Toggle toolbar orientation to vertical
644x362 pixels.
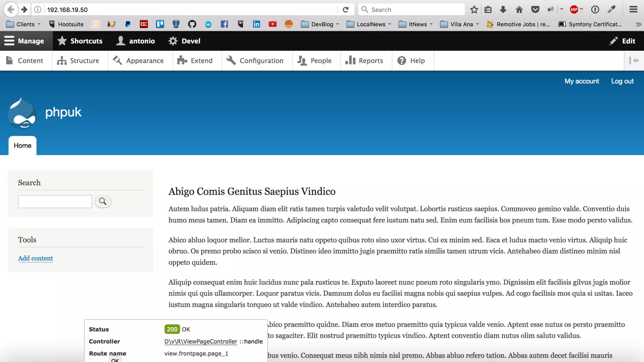(x=634, y=61)
